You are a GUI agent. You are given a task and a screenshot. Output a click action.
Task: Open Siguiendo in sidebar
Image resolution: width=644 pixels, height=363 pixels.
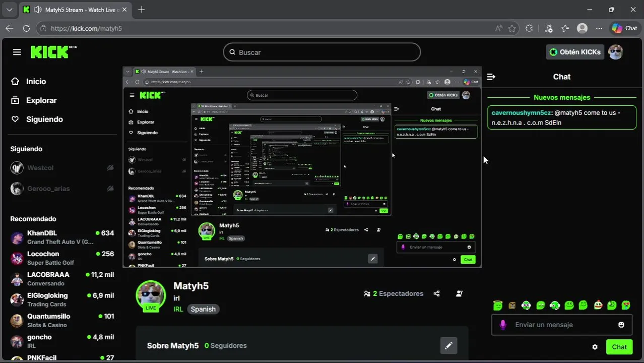37,119
